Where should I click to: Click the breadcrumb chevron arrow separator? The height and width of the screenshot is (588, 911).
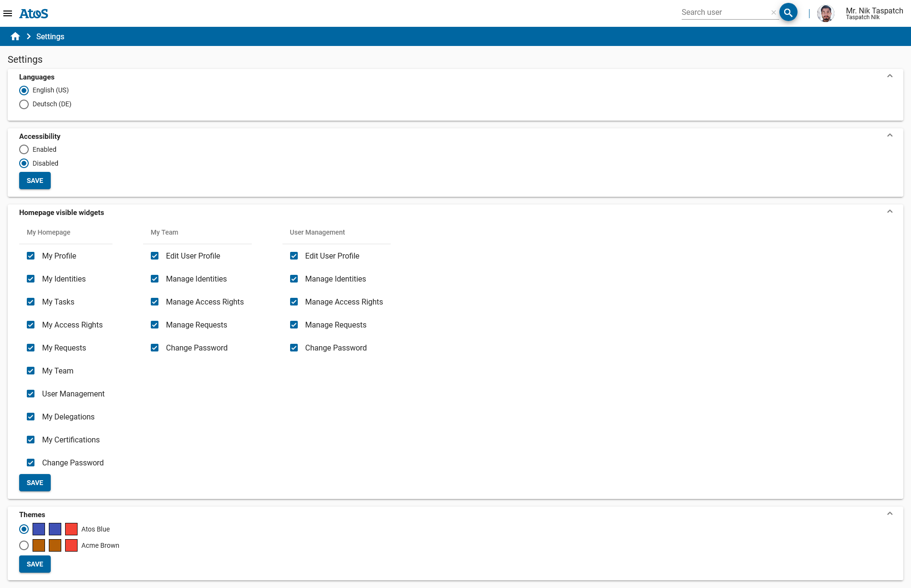pos(29,36)
